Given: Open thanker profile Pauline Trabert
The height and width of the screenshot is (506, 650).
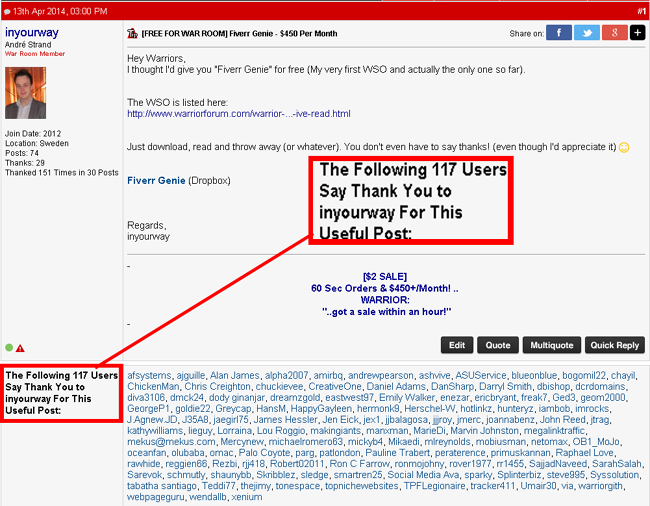Looking at the screenshot, I should coord(397,453).
